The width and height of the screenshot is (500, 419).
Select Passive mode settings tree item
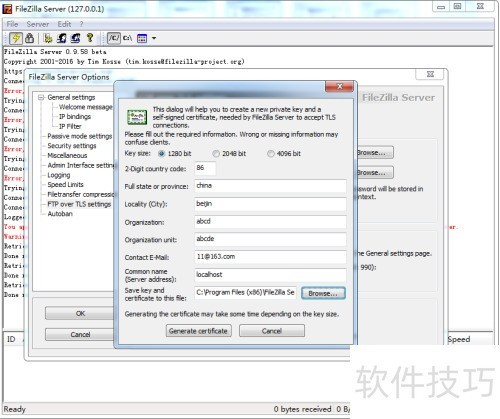click(80, 136)
